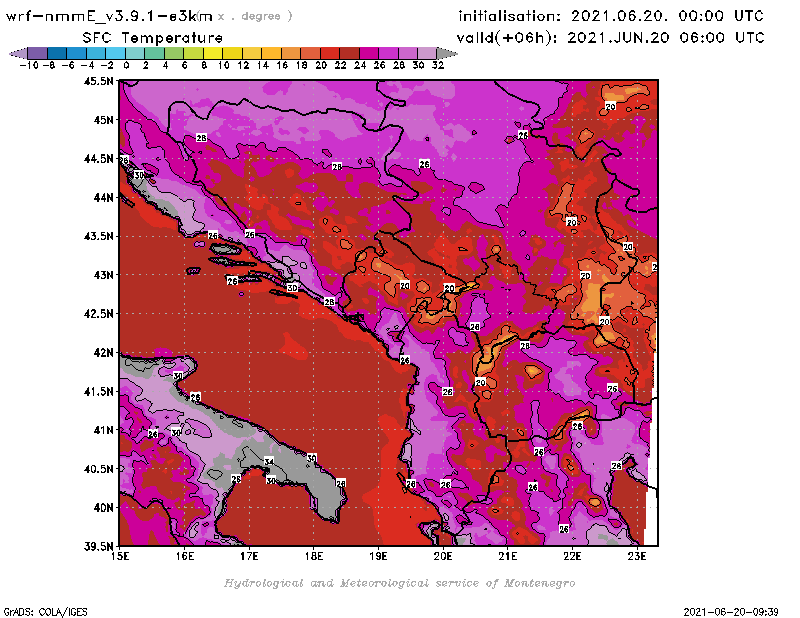Pick the legend swatch between 30 and 32

point(427,53)
